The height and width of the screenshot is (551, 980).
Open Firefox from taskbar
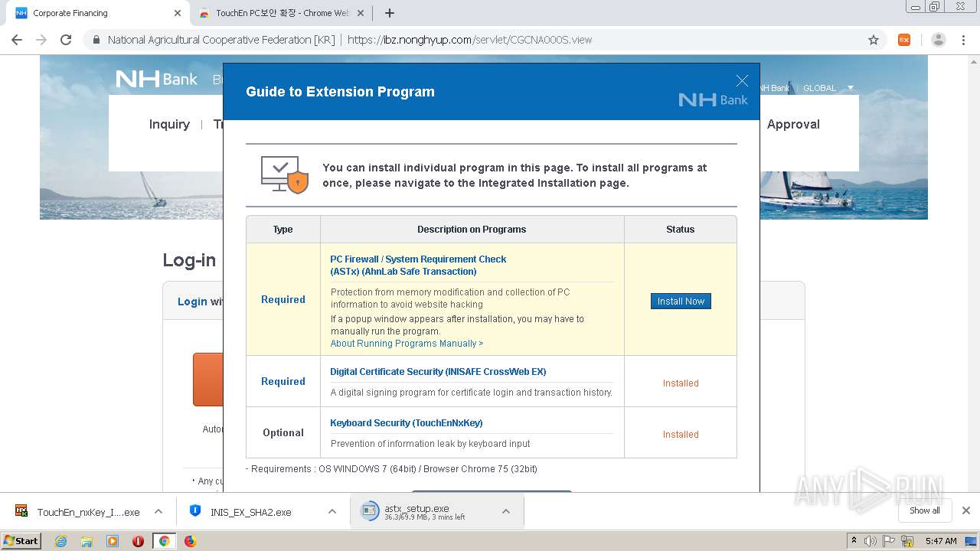coord(190,541)
